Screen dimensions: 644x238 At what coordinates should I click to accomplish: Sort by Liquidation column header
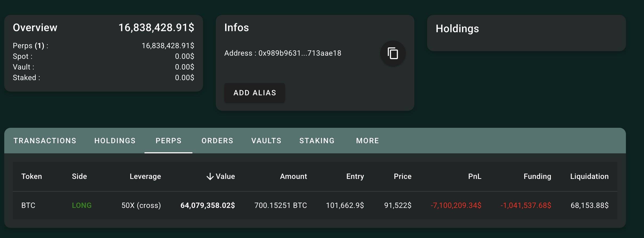[x=589, y=177]
